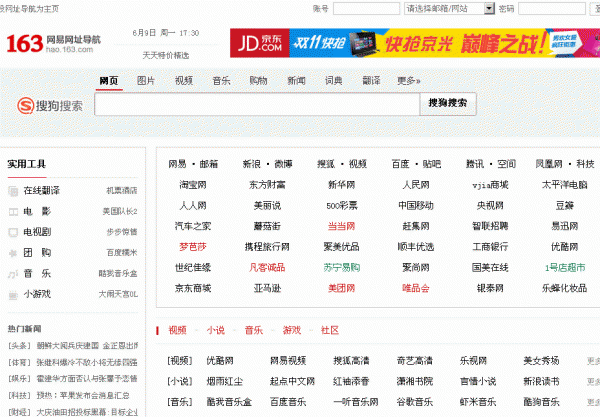Open the red 美团网 link
This screenshot has height=417, width=600.
click(342, 288)
